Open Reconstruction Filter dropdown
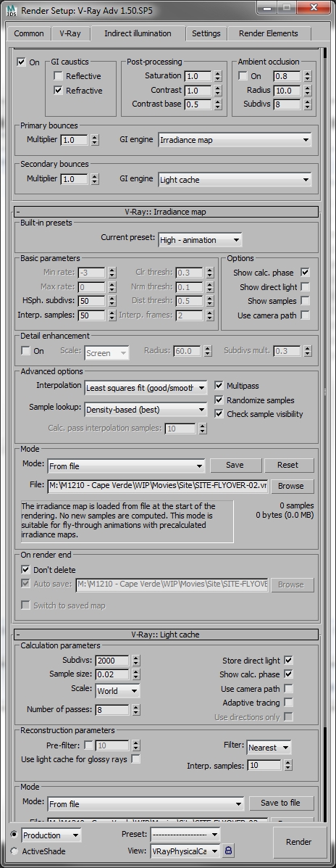336x868 pixels. tap(269, 748)
